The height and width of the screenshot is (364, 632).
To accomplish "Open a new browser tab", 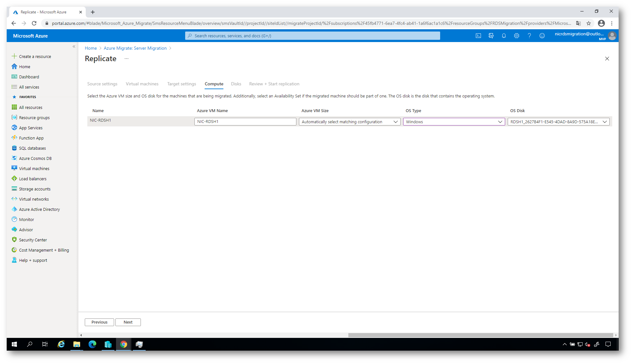I will click(x=92, y=12).
